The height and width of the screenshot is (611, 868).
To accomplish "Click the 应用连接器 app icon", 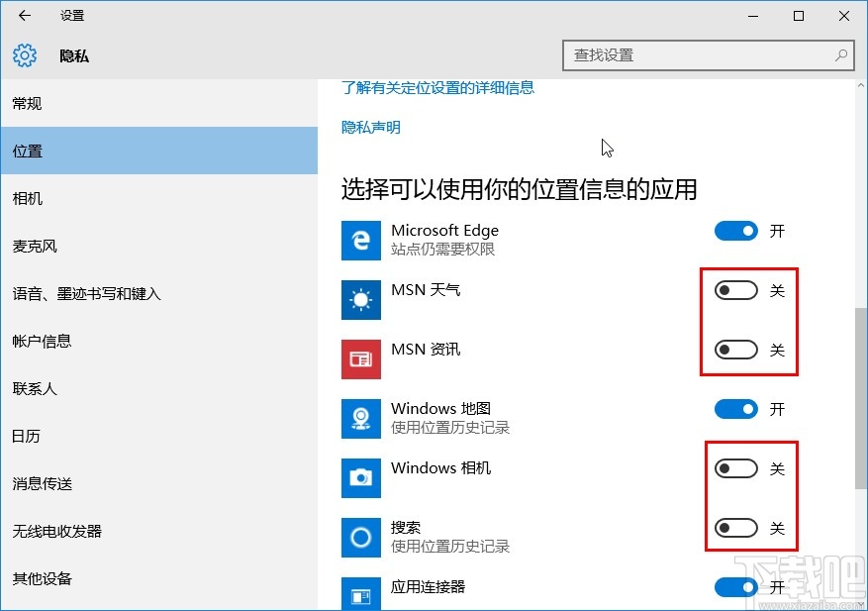I will pyautogui.click(x=360, y=591).
